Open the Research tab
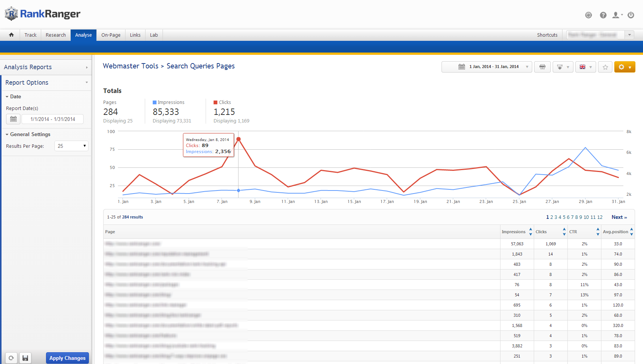643x364 pixels. 56,35
